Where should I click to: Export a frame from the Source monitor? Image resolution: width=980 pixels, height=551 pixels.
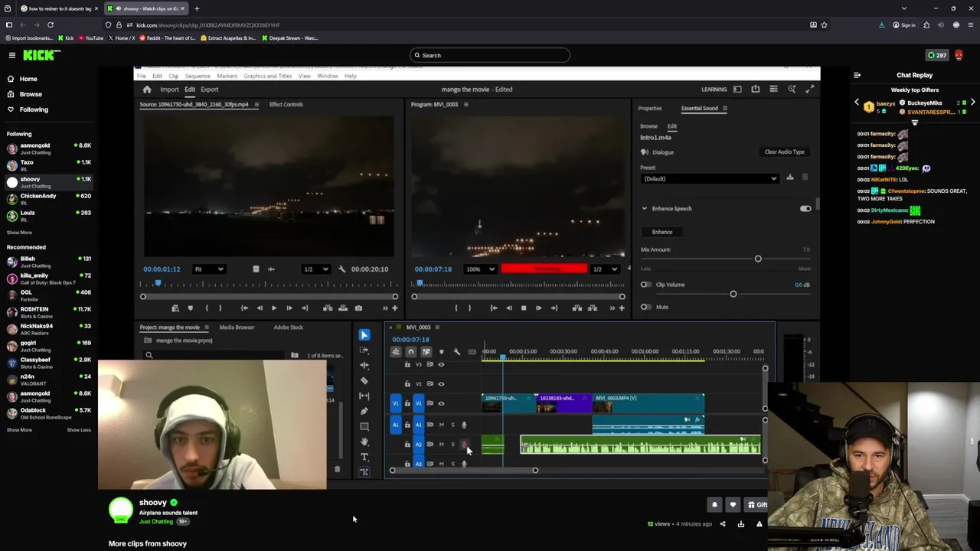[358, 308]
